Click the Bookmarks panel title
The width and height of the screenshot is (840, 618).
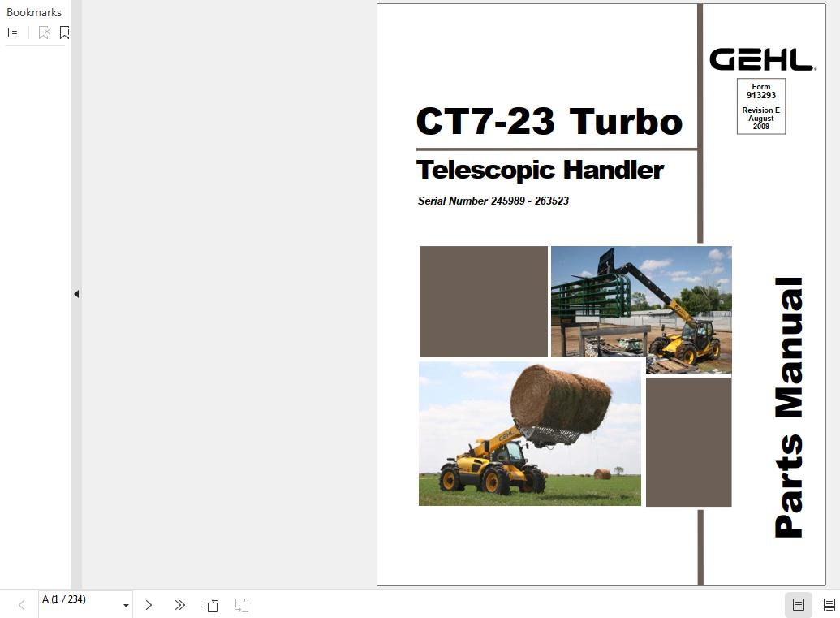pos(34,12)
